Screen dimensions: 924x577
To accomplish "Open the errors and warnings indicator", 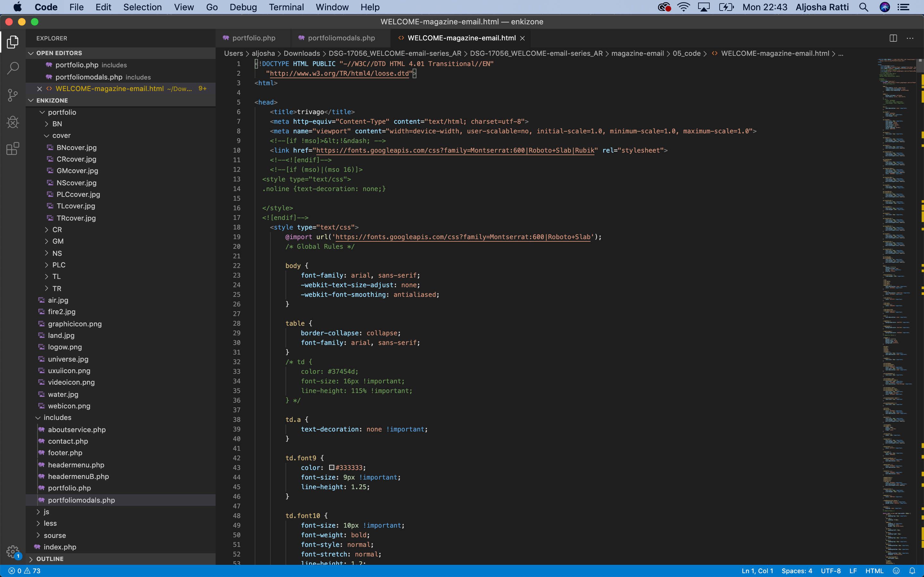I will tap(24, 571).
